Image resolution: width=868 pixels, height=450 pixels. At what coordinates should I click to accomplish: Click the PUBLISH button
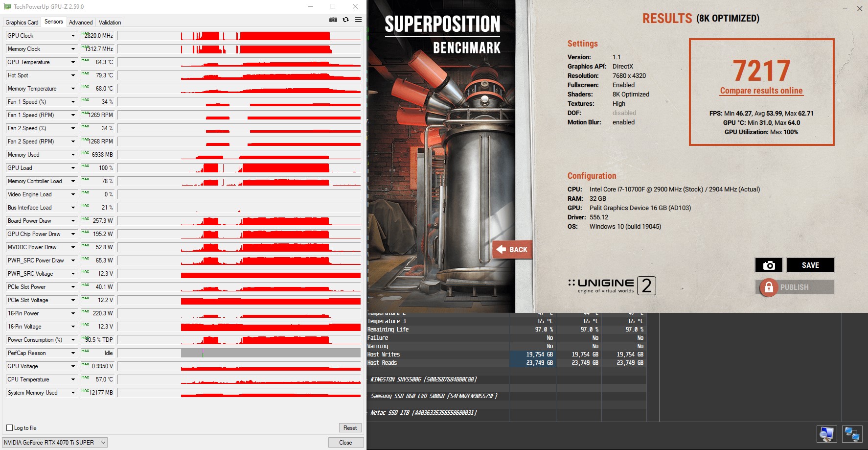[794, 287]
